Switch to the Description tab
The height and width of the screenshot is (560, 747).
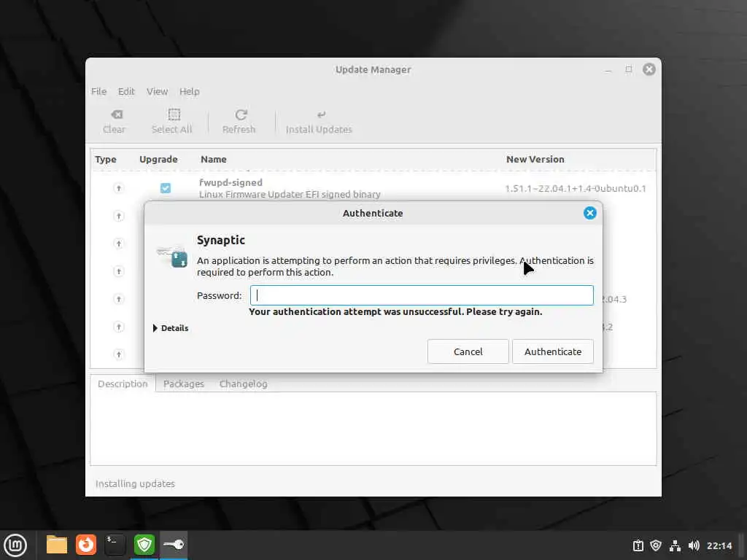point(123,384)
